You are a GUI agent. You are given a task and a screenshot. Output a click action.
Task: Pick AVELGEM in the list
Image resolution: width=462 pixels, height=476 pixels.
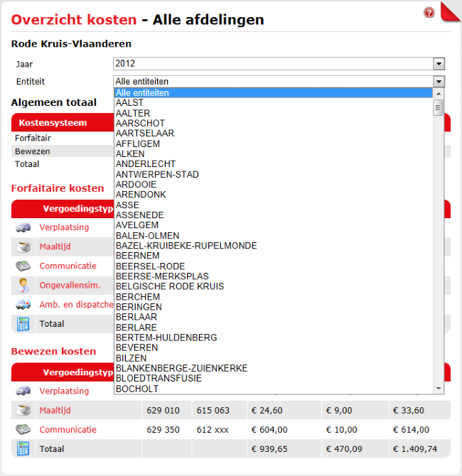[x=274, y=225]
